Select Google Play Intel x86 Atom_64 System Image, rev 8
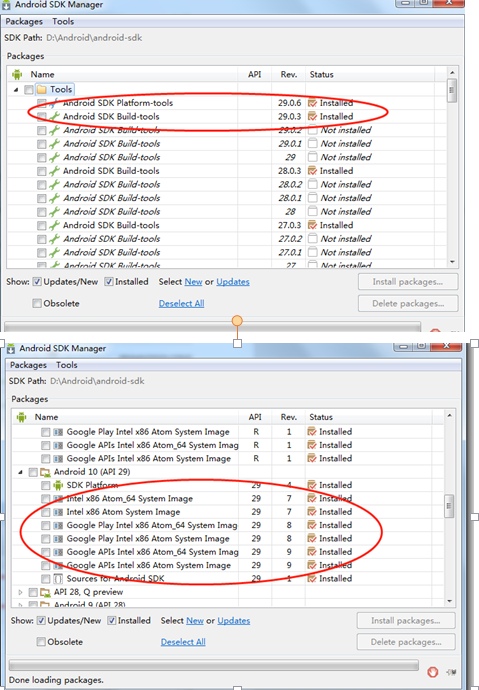Image resolution: width=479 pixels, height=690 pixels. 152,525
